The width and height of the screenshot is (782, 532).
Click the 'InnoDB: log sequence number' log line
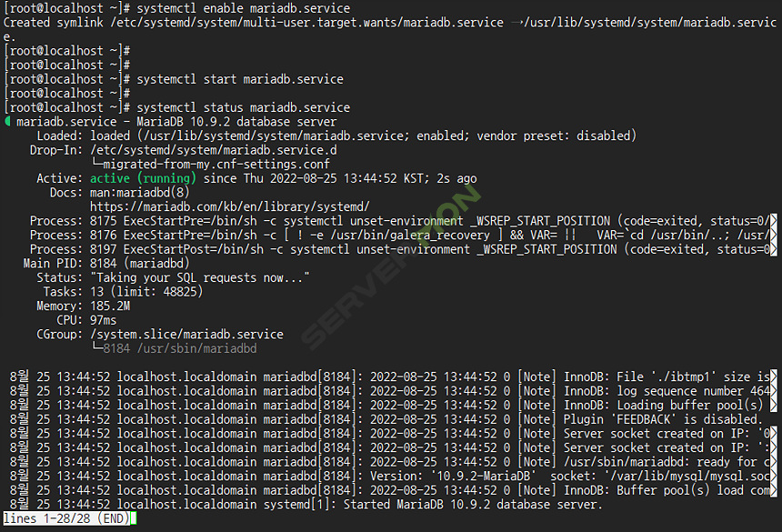[x=393, y=391]
